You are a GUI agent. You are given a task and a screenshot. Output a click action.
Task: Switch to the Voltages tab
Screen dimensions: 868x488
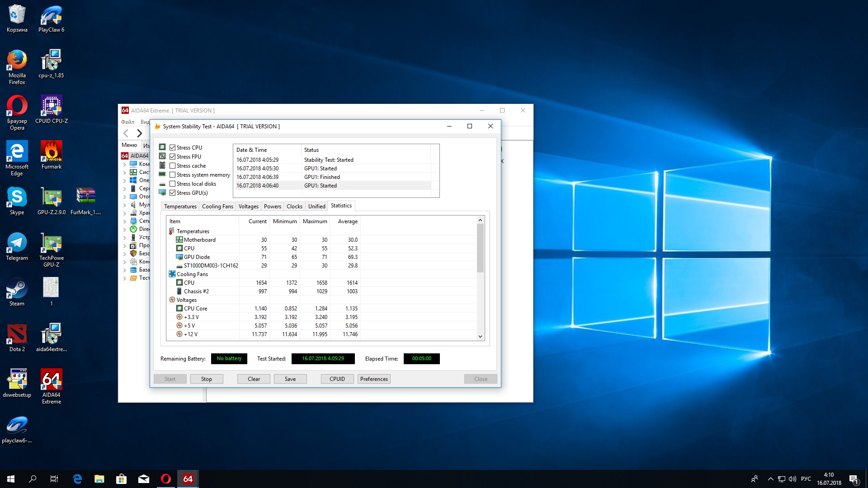pos(249,206)
